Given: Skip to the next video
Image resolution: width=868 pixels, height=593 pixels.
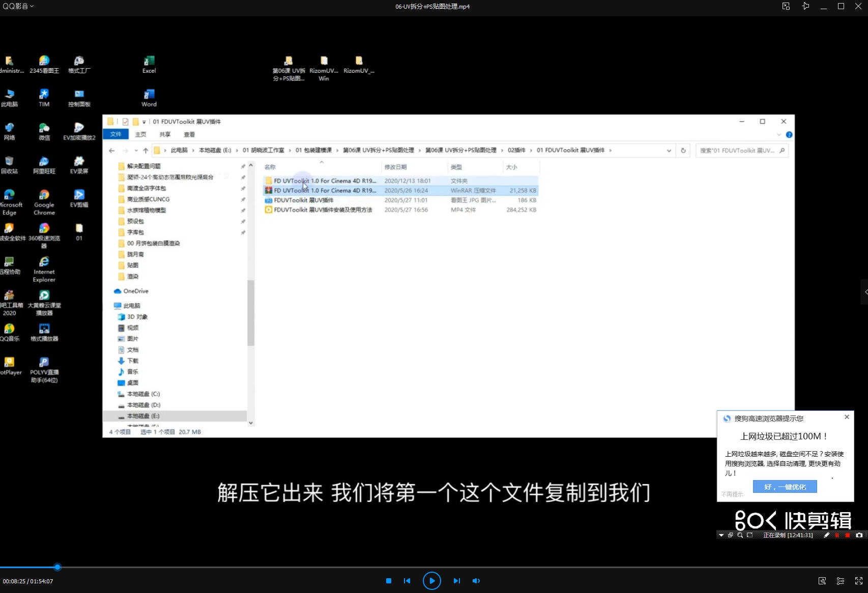Looking at the screenshot, I should 456,581.
